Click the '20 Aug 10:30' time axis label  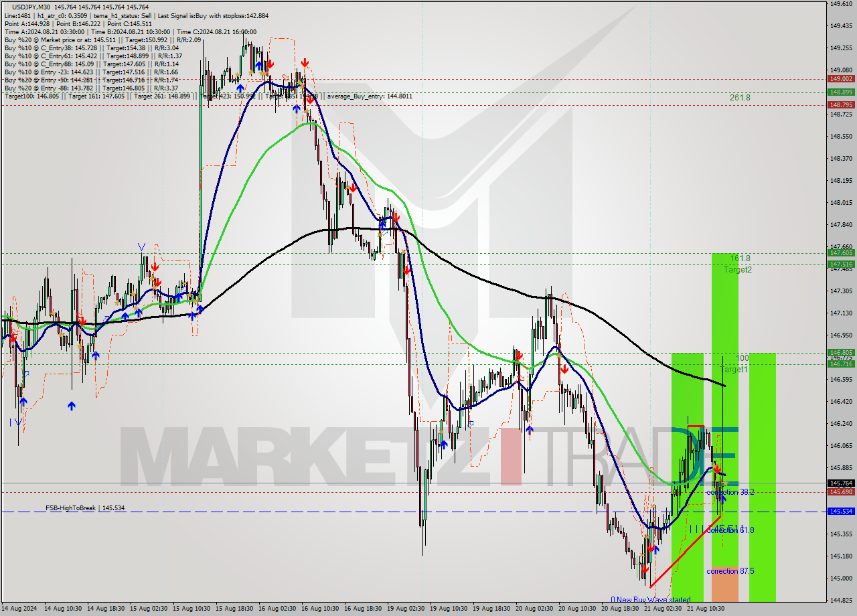click(x=577, y=609)
